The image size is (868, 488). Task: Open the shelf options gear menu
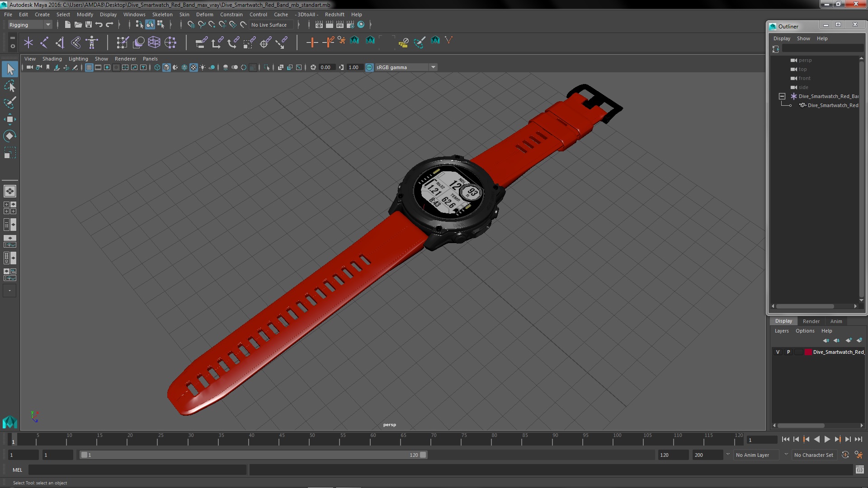(x=13, y=46)
